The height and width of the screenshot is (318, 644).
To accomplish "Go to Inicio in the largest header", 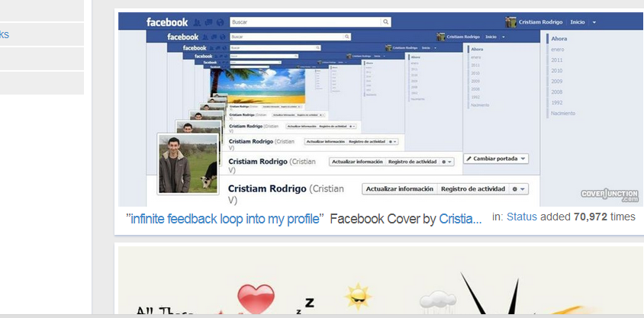I will 577,22.
